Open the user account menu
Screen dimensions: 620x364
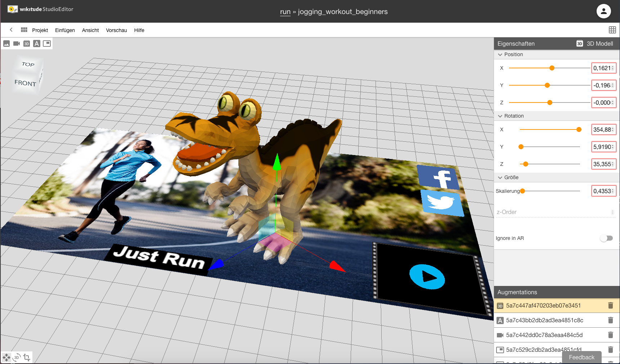coord(603,11)
